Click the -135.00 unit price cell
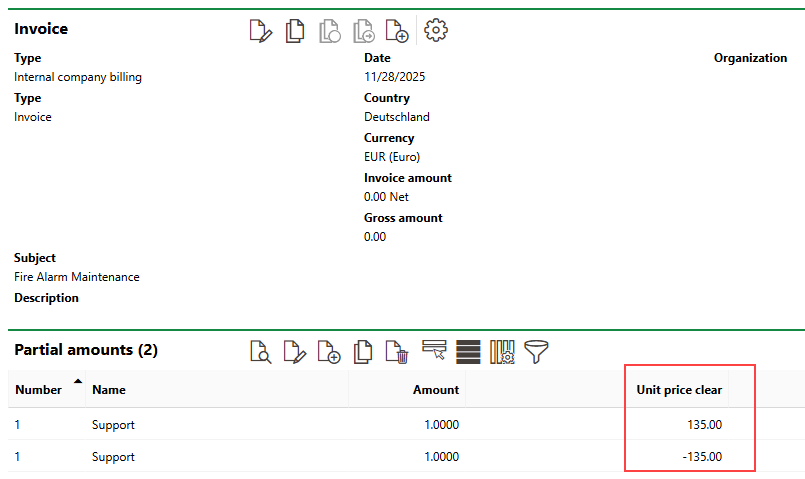Image resolution: width=805 pixels, height=479 pixels. 702,456
